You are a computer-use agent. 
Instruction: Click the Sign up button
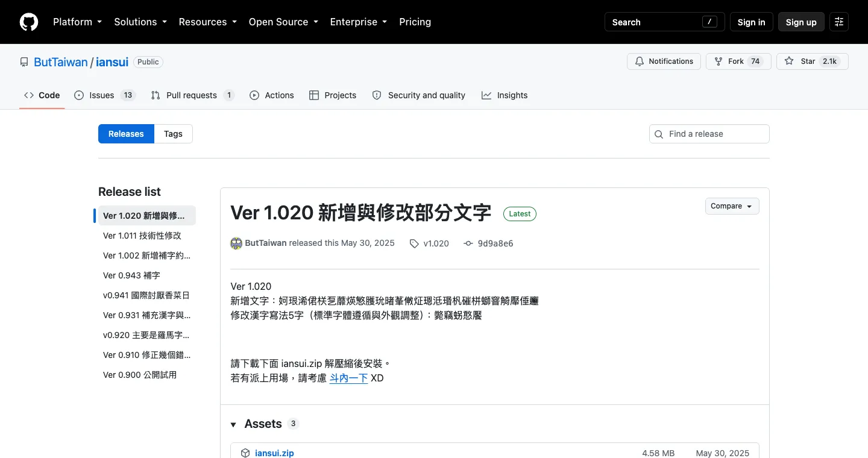(801, 22)
